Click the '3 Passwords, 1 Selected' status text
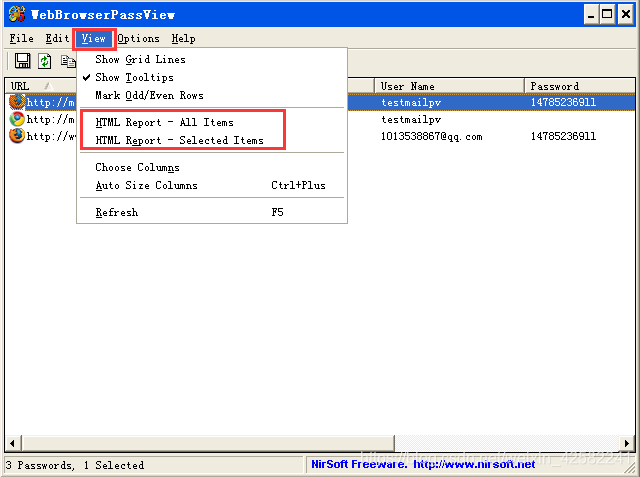Image resolution: width=640 pixels, height=477 pixels. [x=75, y=465]
